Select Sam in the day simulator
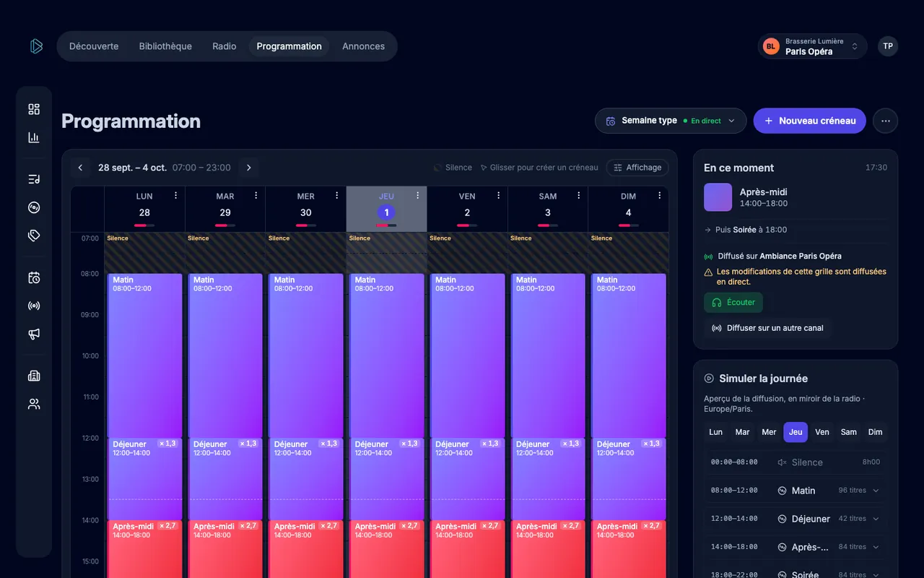 849,432
